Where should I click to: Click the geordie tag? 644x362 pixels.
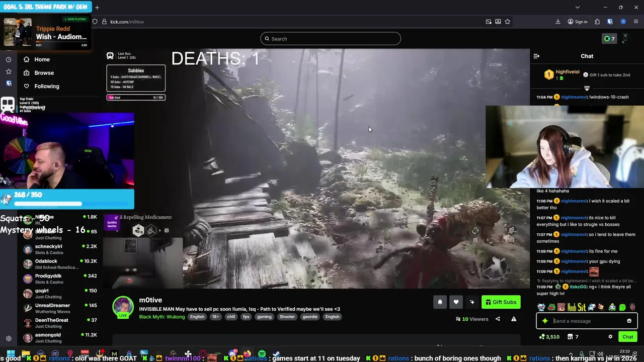pyautogui.click(x=310, y=317)
